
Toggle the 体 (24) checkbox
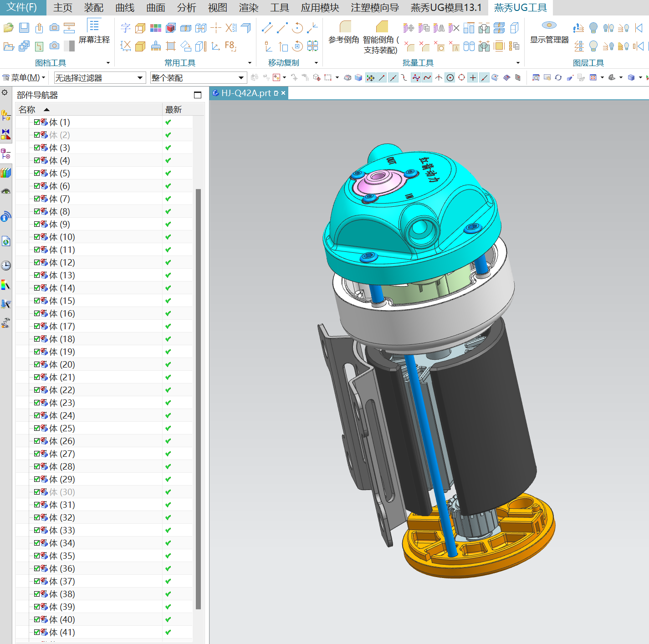click(37, 415)
